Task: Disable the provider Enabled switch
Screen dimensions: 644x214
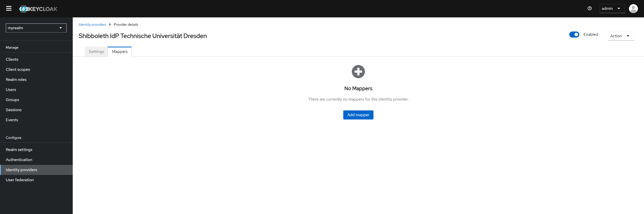Action: coord(574,35)
